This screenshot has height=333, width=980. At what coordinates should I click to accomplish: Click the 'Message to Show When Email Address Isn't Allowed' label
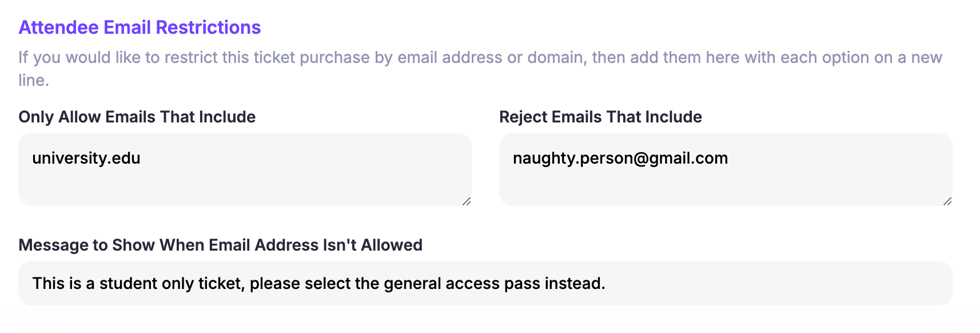pyautogui.click(x=220, y=245)
